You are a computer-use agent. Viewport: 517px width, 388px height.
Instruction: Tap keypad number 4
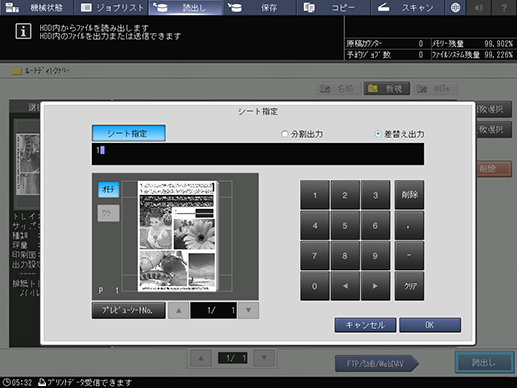click(x=315, y=226)
